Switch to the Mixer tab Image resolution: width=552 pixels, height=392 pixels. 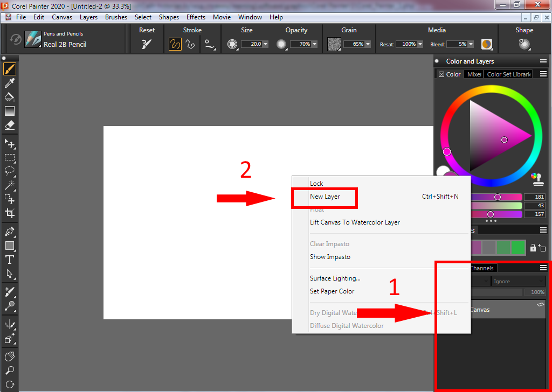(474, 74)
